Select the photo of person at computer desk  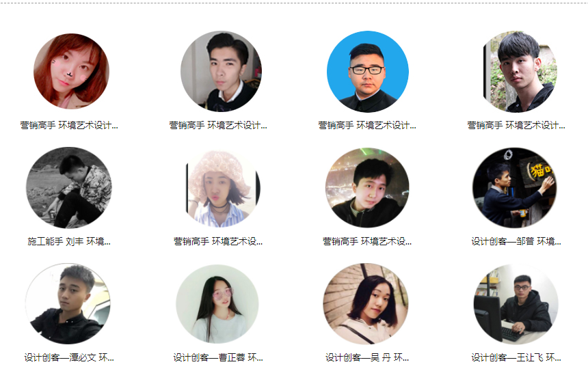516,303
